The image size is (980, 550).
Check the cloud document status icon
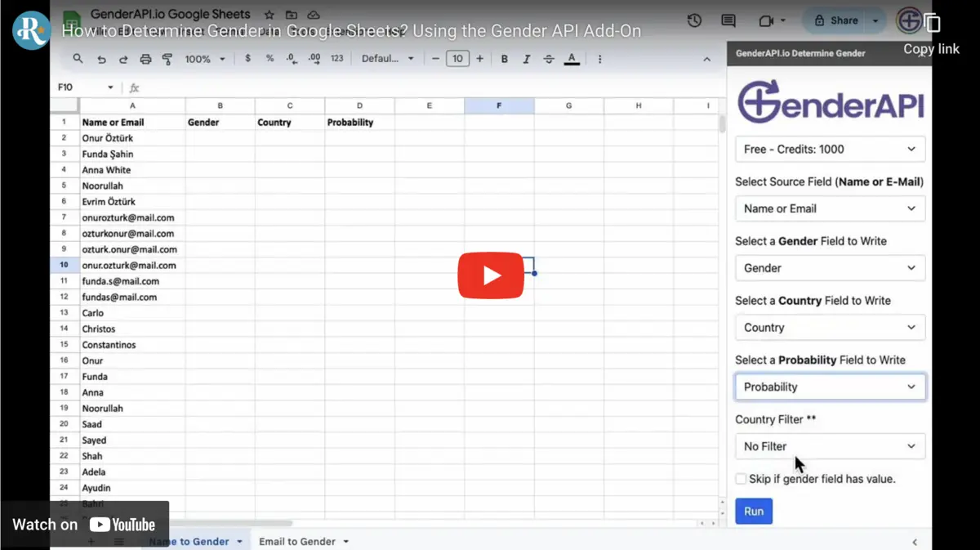click(x=314, y=15)
